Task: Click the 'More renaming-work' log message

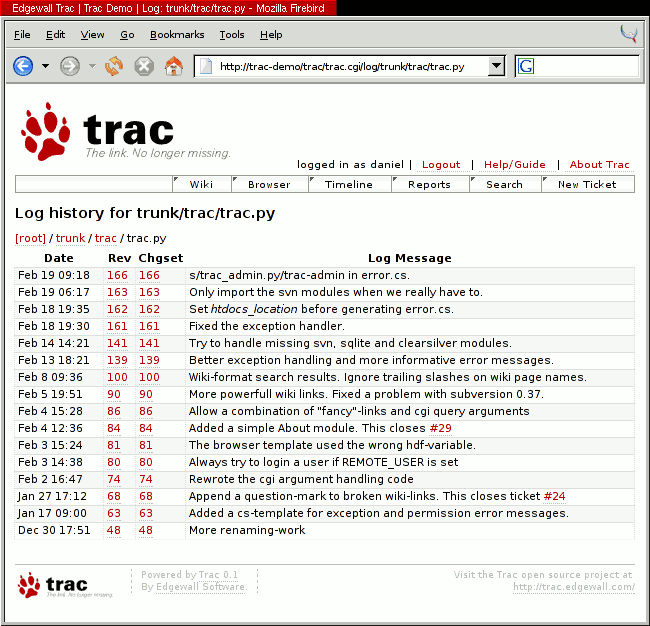Action: click(x=247, y=530)
